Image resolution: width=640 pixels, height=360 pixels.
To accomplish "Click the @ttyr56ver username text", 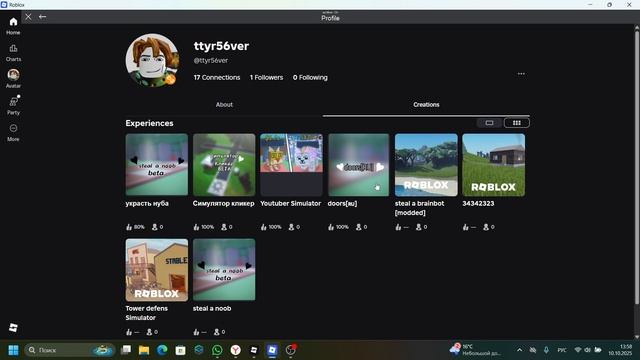I will pyautogui.click(x=211, y=60).
